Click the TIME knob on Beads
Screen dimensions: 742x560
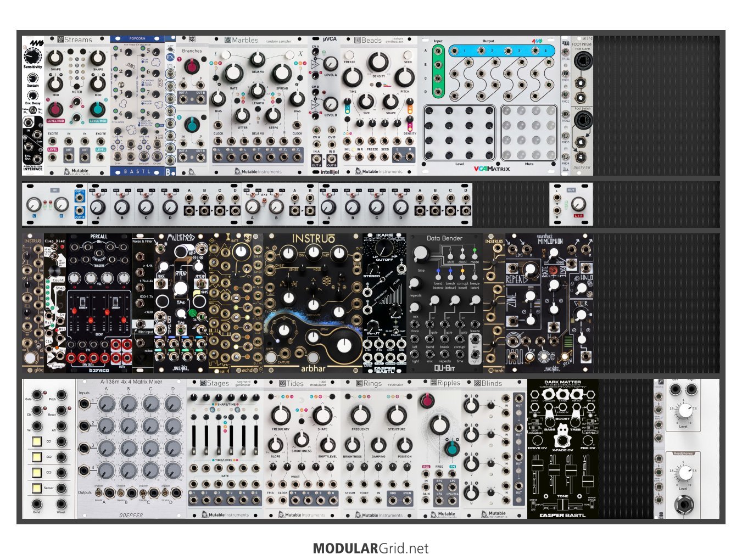coord(353,77)
